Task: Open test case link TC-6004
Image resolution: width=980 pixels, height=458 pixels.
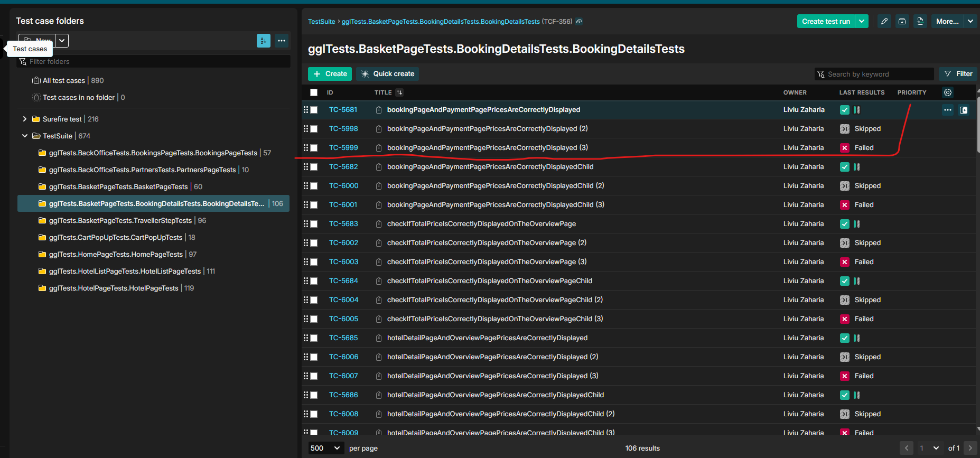Action: click(x=343, y=300)
